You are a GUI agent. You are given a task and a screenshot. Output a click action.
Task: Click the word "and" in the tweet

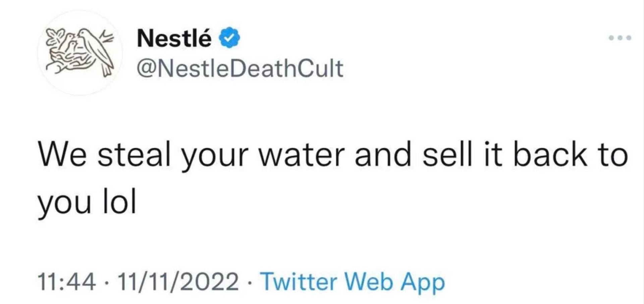tap(383, 154)
